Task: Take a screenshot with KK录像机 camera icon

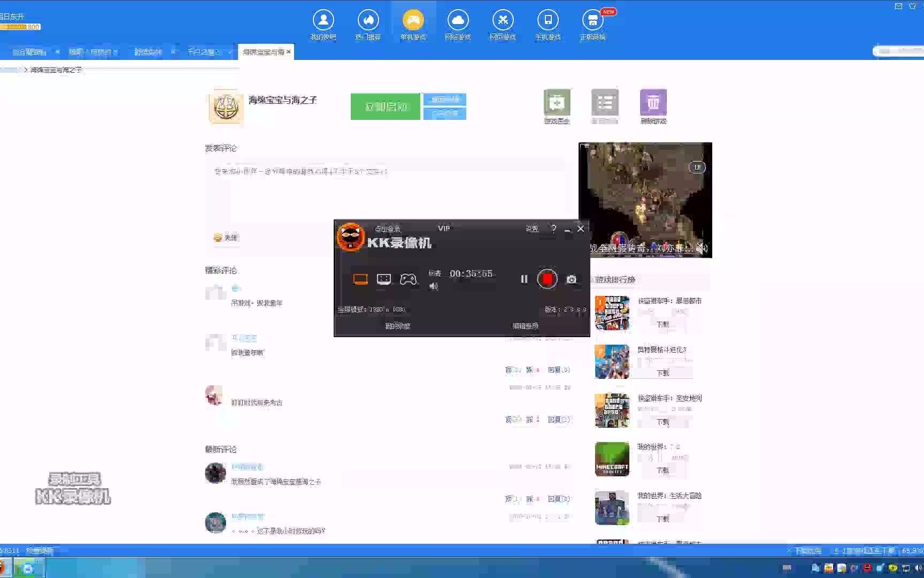Action: (572, 279)
